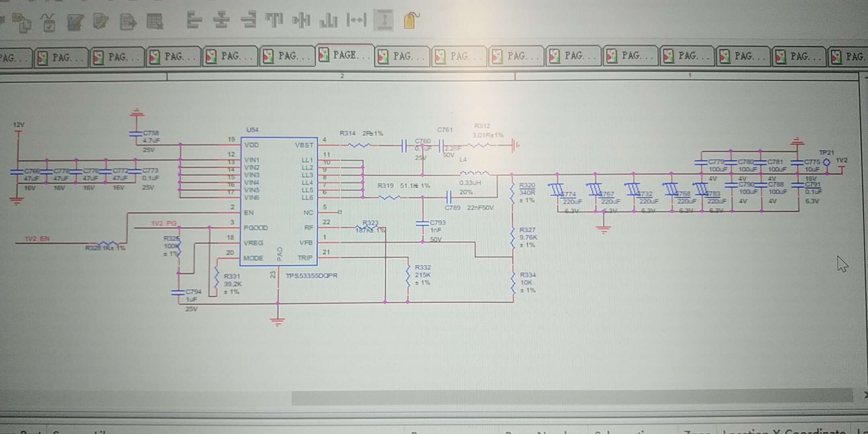Open the tab right of active PAGE tab

(x=402, y=57)
